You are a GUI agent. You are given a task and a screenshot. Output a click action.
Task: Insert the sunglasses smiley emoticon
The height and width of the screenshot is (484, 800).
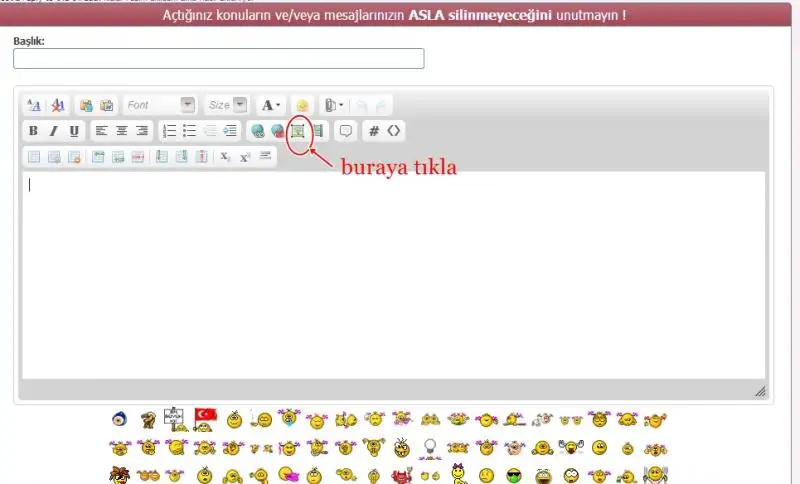pos(514,474)
